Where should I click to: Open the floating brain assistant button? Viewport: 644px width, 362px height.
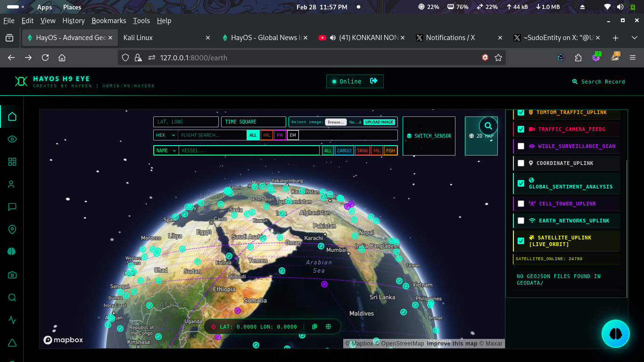(616, 334)
